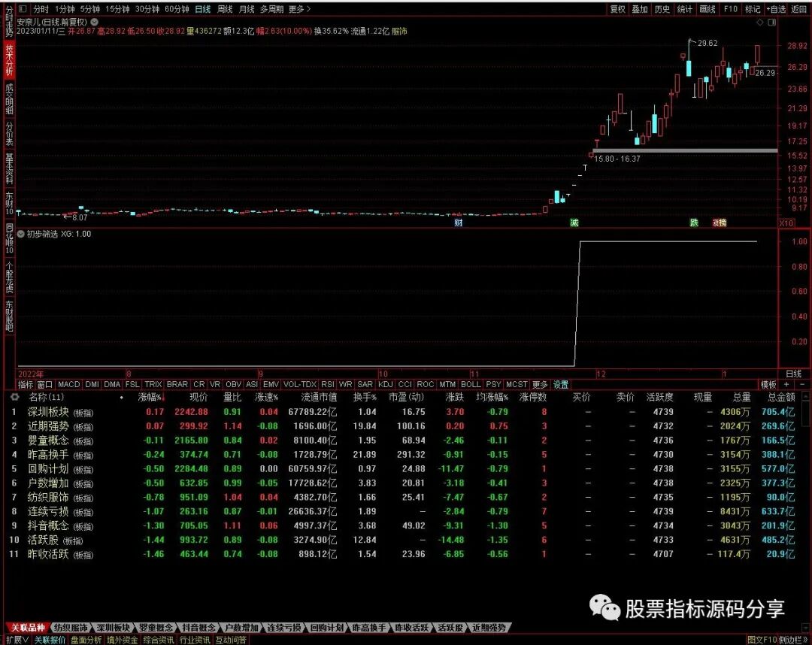Open the 基本资料 side tab
Viewport: 812px width, 645px height.
pos(9,168)
